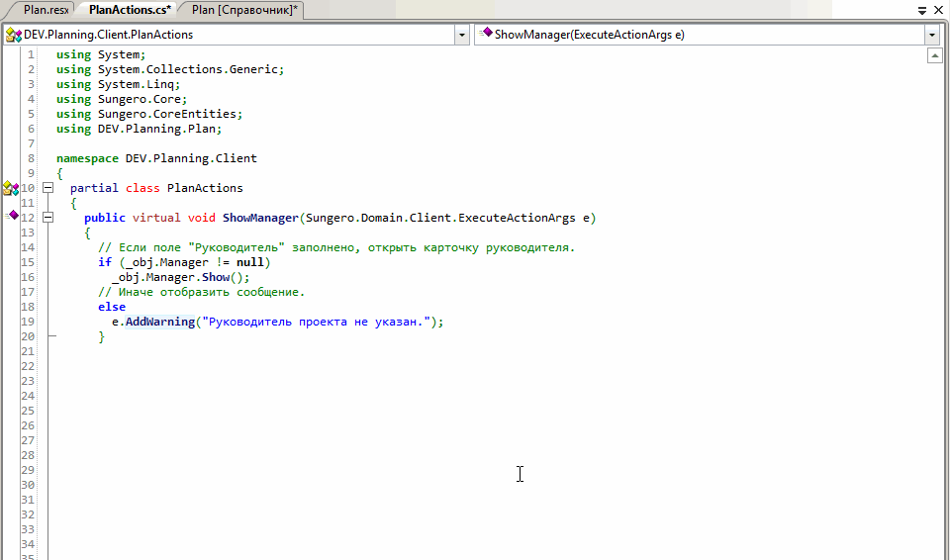Click line number 15 in the gutter
Viewport: 950px width, 560px height.
(x=28, y=262)
